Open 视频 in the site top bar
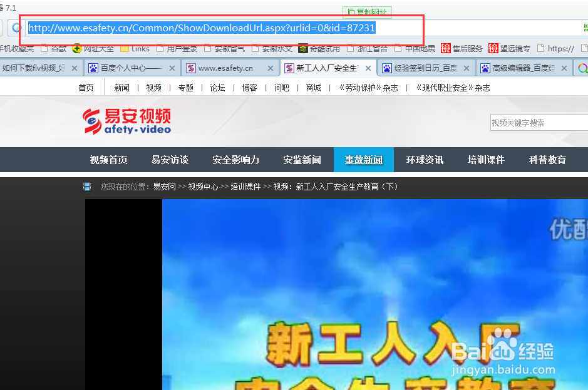Viewport: 588px width, 390px height. click(154, 88)
